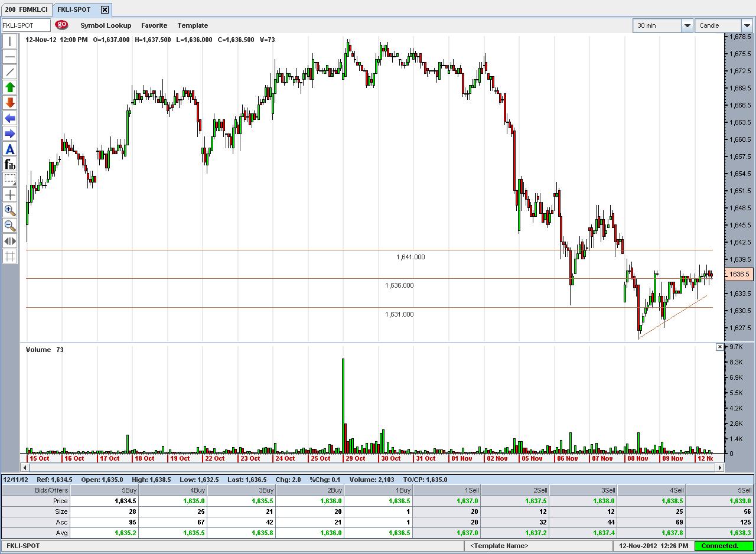Open the Template menu
The height and width of the screenshot is (554, 756).
click(x=193, y=25)
